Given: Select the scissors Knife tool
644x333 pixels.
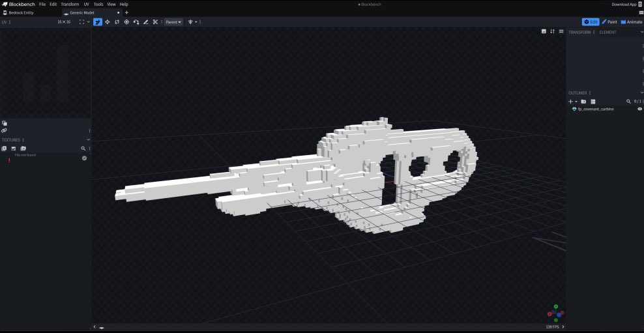Looking at the screenshot, I should tap(155, 22).
